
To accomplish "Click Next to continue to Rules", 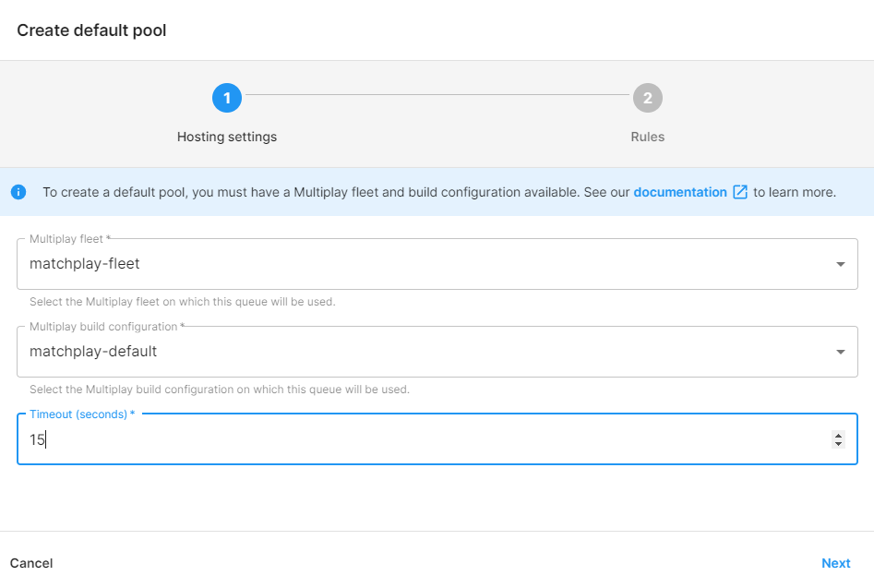I will point(835,563).
